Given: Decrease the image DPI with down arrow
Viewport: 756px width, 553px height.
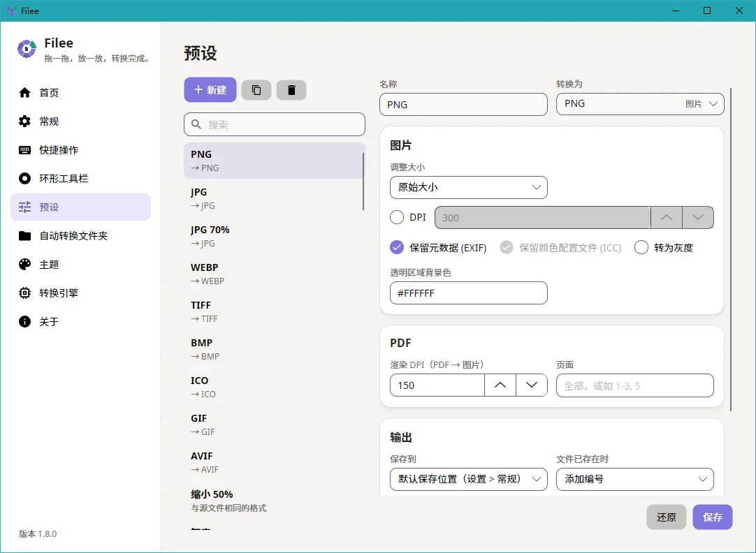Looking at the screenshot, I should pyautogui.click(x=698, y=217).
